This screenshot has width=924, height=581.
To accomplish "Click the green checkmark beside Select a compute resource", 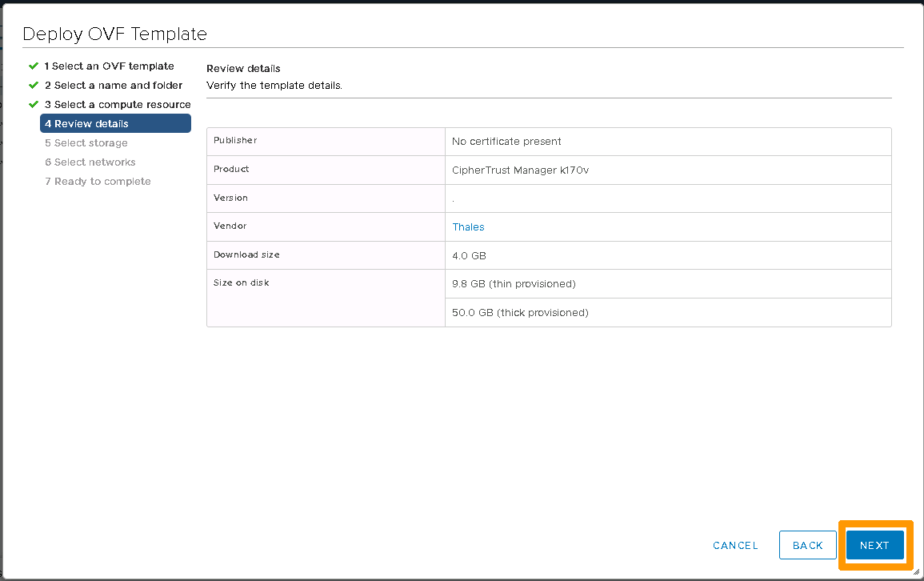I will (34, 104).
